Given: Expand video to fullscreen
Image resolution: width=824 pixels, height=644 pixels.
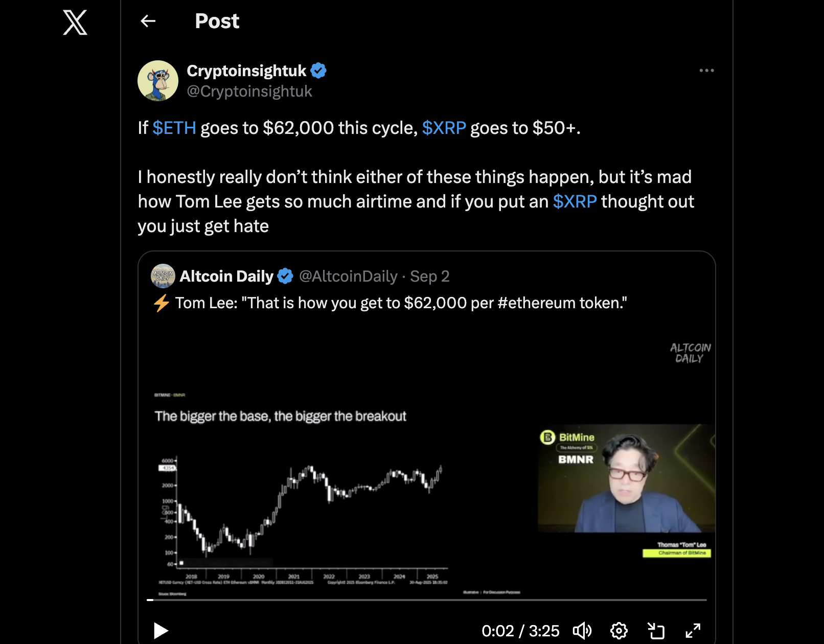Looking at the screenshot, I should (x=693, y=631).
